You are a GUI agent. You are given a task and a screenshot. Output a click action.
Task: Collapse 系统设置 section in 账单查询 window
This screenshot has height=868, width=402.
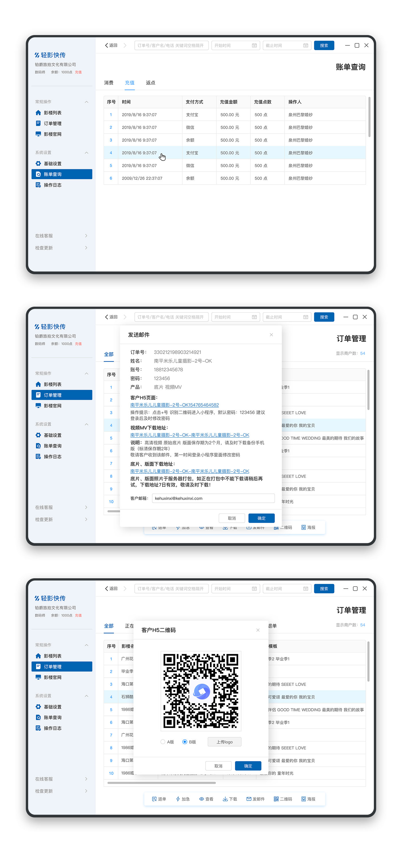[x=86, y=153]
